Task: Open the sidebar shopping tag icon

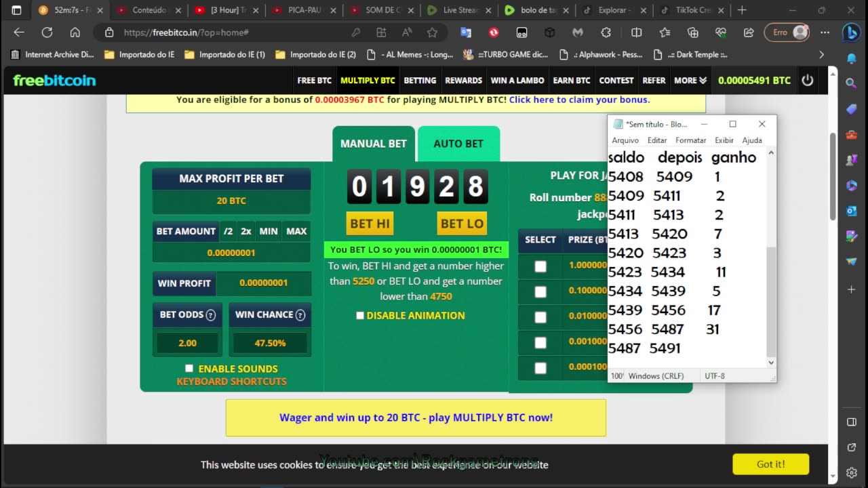Action: point(852,109)
